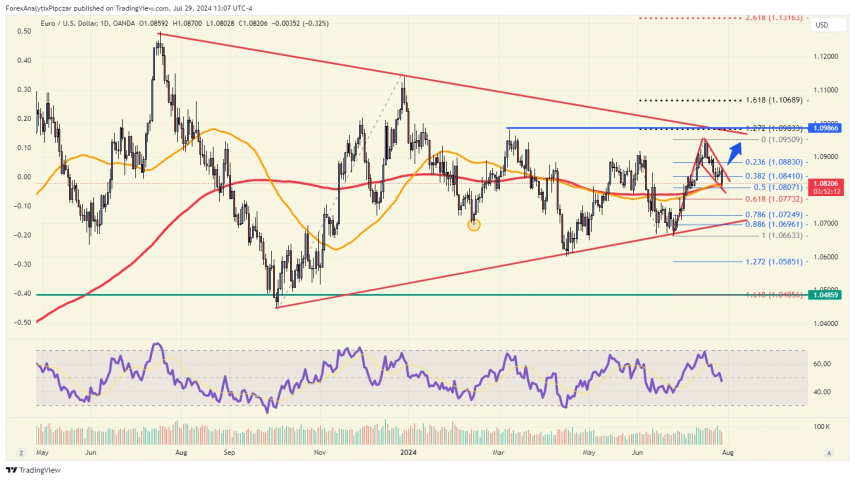
Task: Click the 2024 label on time axis
Action: [x=406, y=452]
